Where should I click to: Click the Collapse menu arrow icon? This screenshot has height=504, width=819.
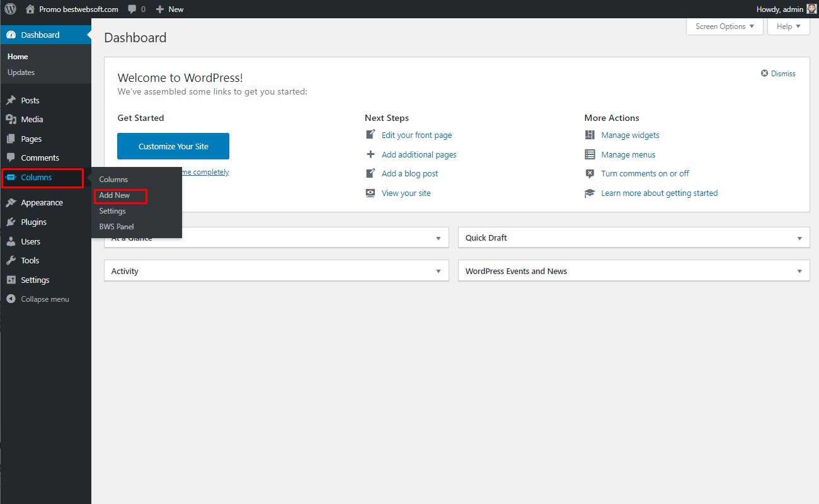[11, 299]
